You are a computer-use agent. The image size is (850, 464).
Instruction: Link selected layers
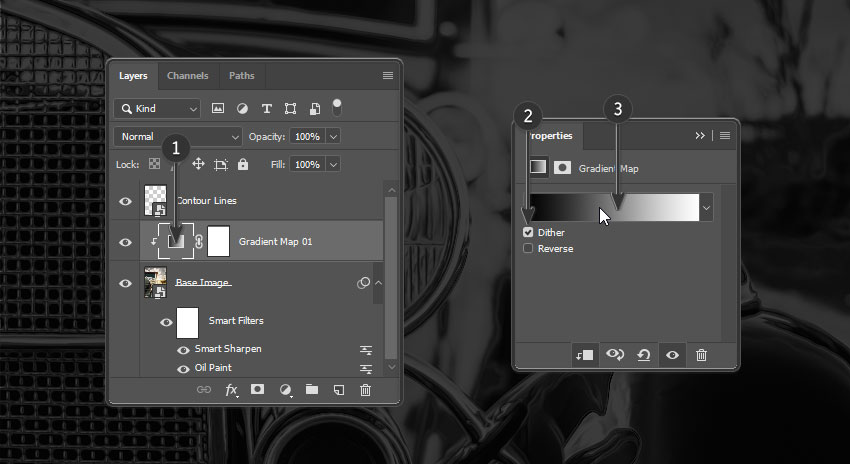(204, 389)
